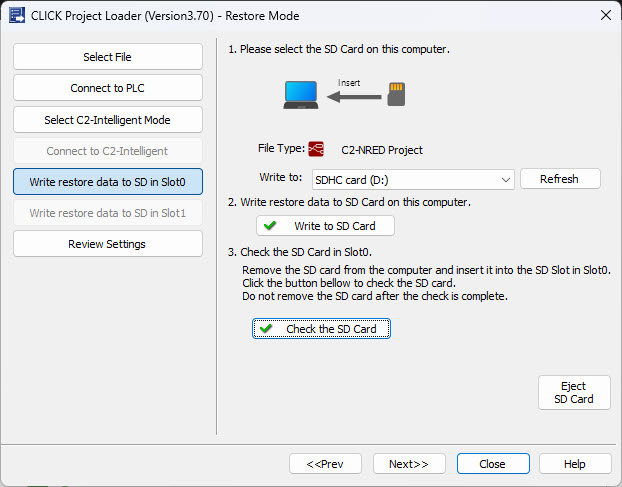622x487 pixels.
Task: Click the SD card illustration icon
Action: (x=396, y=94)
